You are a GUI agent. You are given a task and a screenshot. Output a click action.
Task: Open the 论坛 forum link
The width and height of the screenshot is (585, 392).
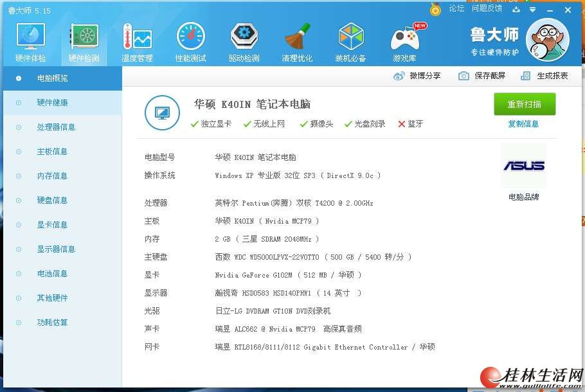click(456, 8)
